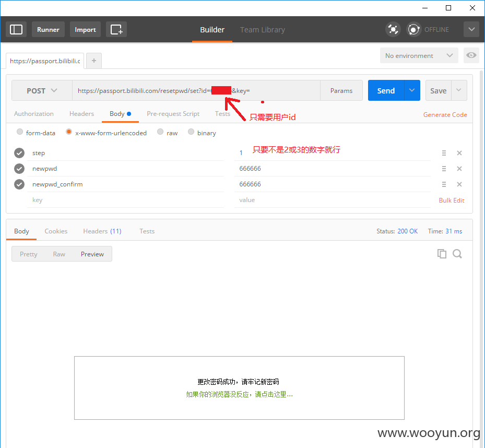Open the reorder handle on newpwd_confirm row
This screenshot has height=448, width=485.
[x=444, y=184]
